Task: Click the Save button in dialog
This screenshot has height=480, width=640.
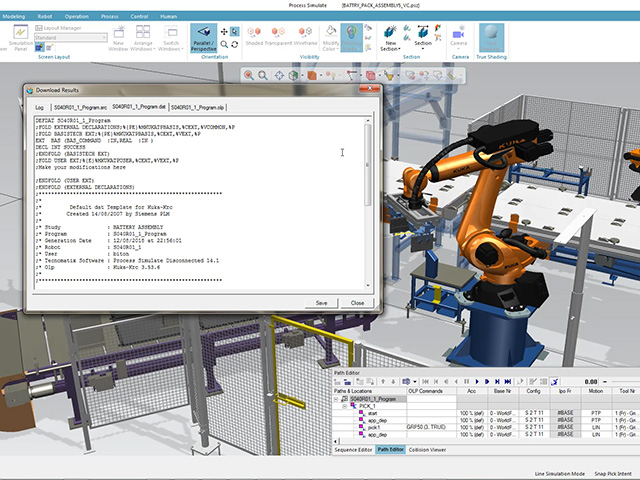Action: (321, 302)
